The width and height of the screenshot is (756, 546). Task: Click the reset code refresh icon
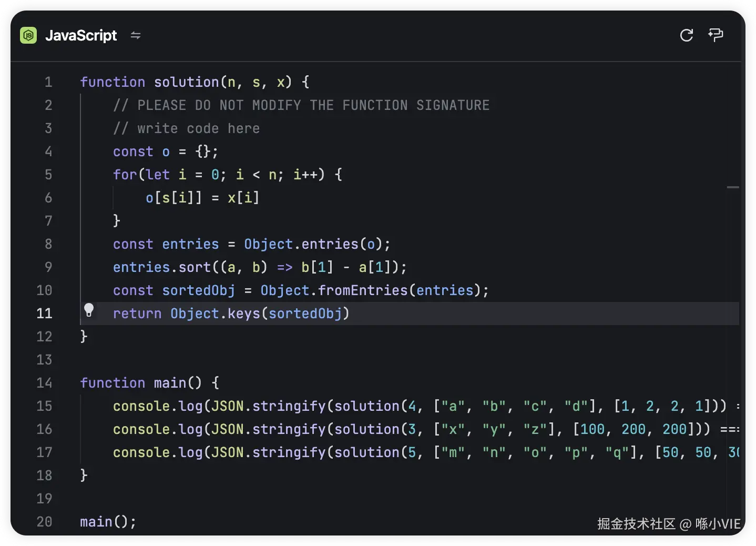686,35
